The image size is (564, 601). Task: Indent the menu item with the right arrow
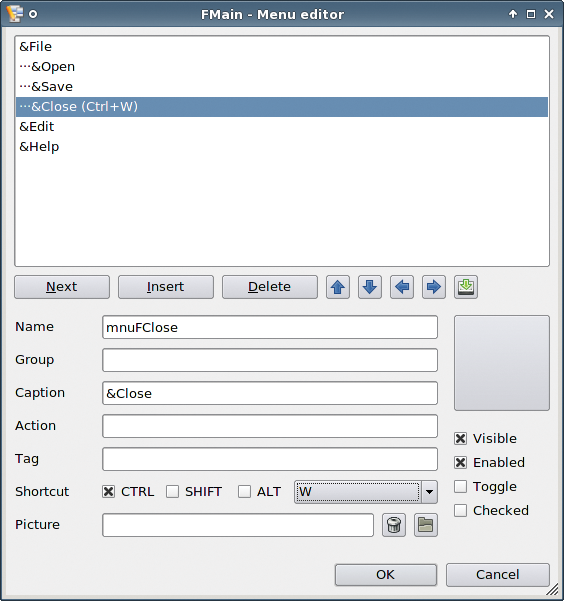(x=434, y=287)
